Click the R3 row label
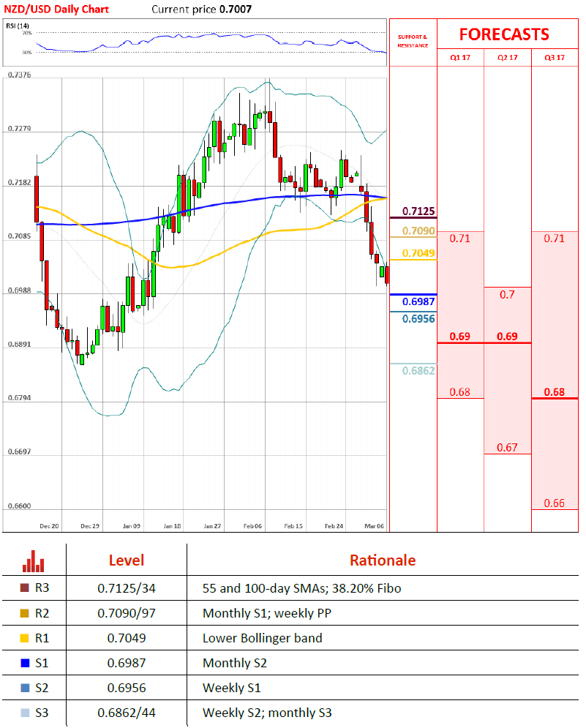Screen dimensions: 586x728 click(x=42, y=588)
